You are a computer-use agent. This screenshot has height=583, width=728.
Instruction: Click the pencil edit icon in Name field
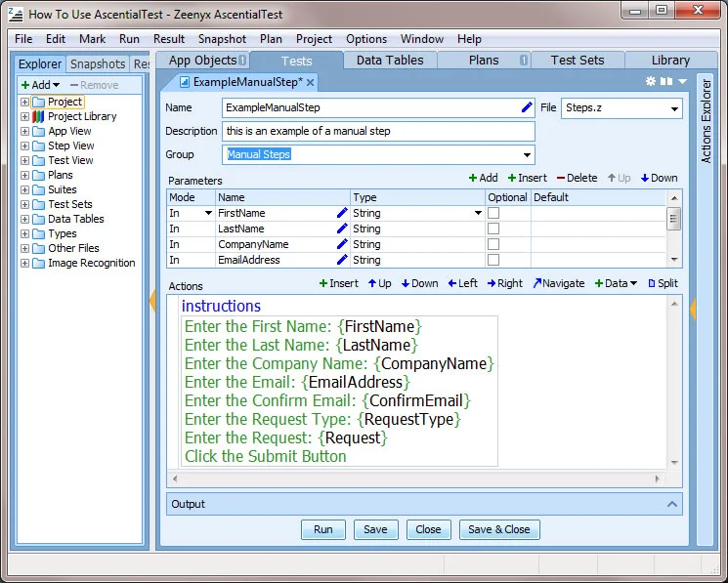pyautogui.click(x=527, y=107)
